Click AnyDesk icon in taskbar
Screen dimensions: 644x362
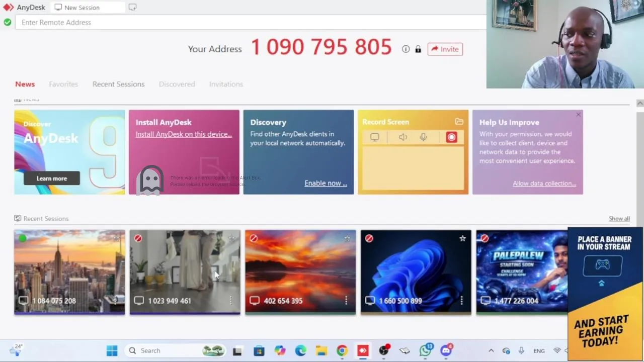click(363, 350)
